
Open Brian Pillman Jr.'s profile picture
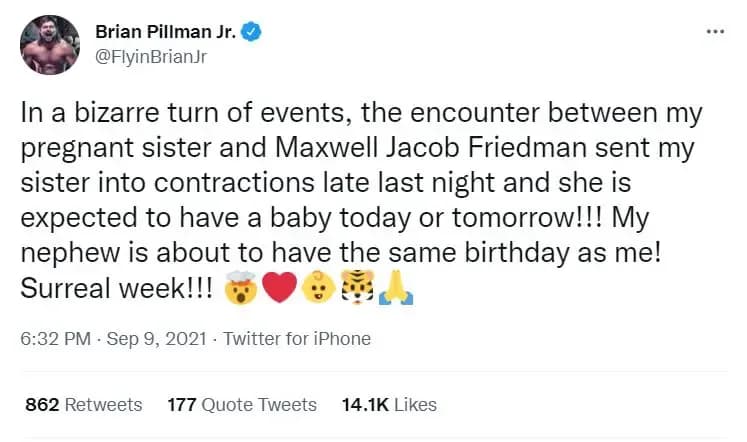coord(48,44)
